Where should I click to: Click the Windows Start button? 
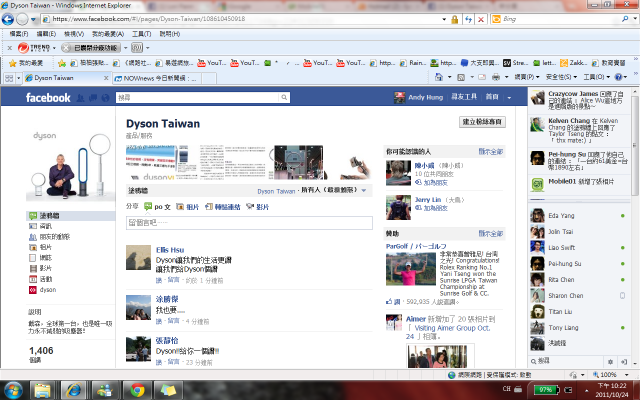[13, 390]
